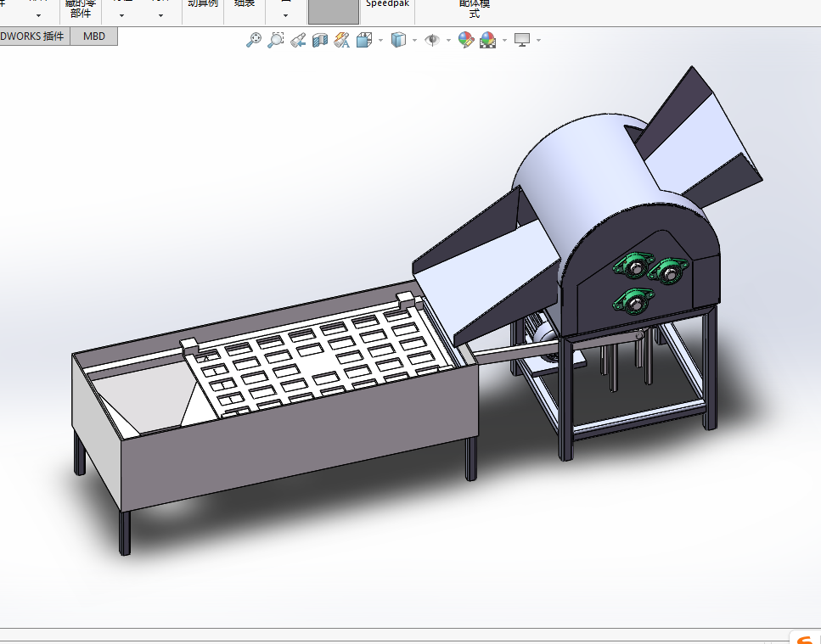Click the 配体模式 ribbon button
This screenshot has height=644, width=821.
point(475,8)
